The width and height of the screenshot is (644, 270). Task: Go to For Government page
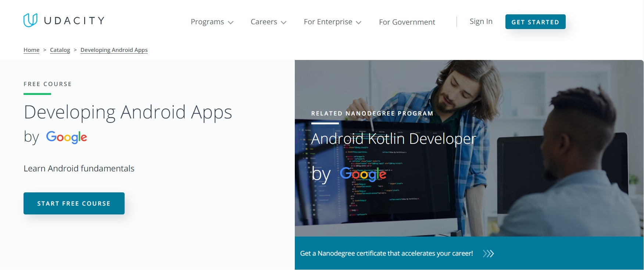click(407, 22)
